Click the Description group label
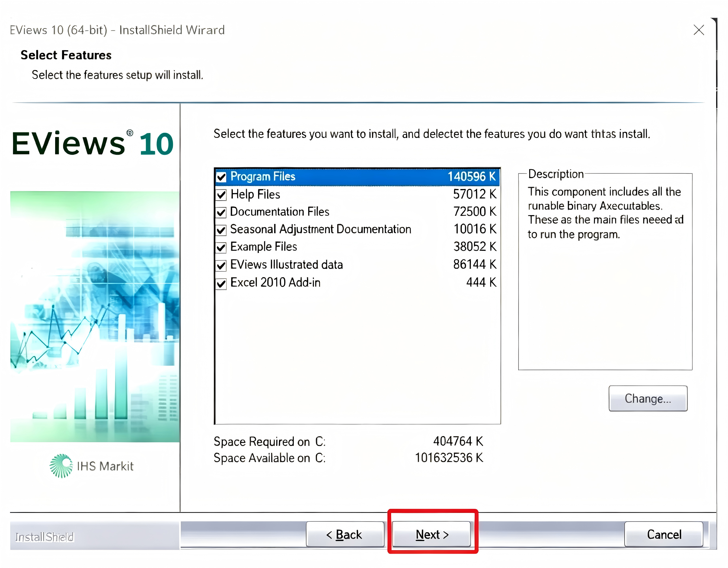 [x=556, y=174]
